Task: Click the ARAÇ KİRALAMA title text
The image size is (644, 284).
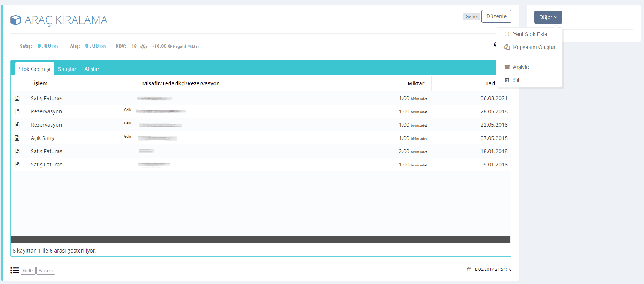Action: click(66, 20)
